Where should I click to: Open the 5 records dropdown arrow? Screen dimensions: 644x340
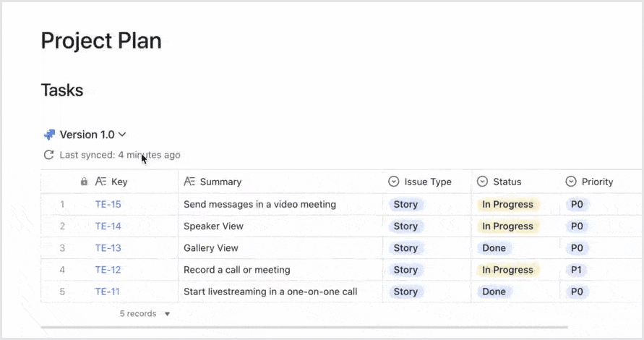[168, 314]
